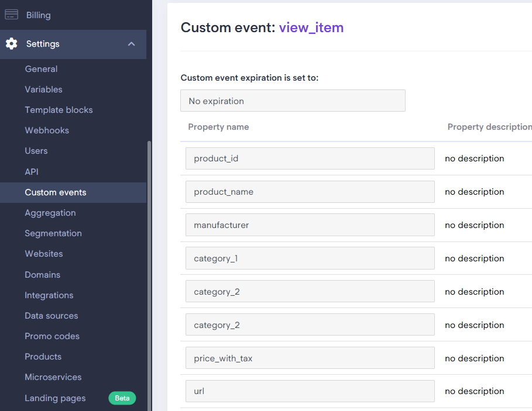Open Integrations in the sidebar
Screen dimensions: 532x411
pos(49,295)
